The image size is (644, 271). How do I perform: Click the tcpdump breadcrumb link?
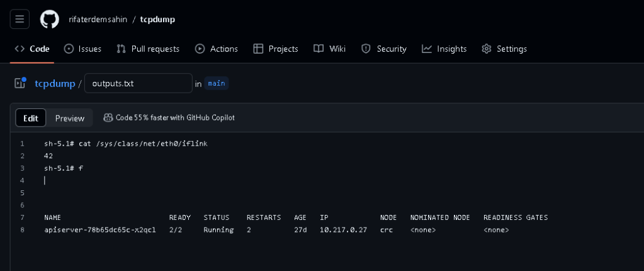pos(55,84)
